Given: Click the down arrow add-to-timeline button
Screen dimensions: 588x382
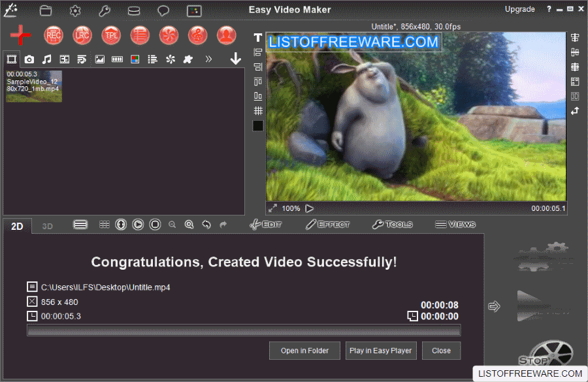Looking at the screenshot, I should (x=235, y=59).
